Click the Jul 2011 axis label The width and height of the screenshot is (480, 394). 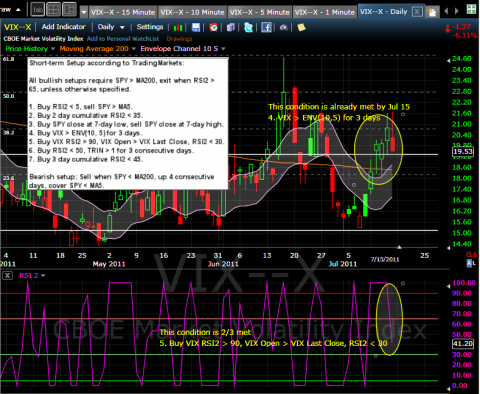343,264
